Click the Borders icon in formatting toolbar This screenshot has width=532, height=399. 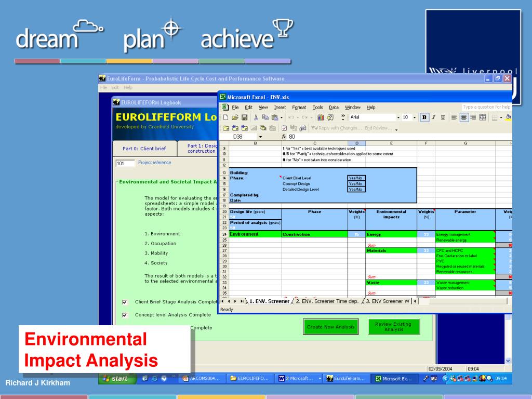click(495, 117)
